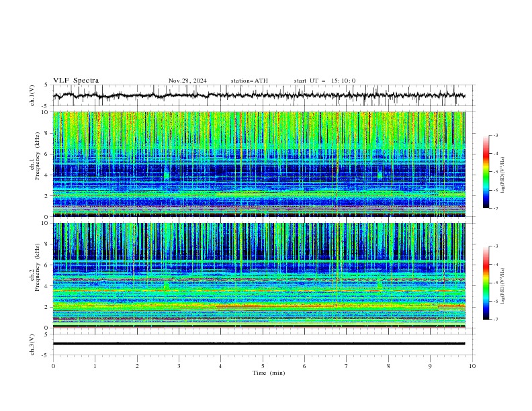
Task: Click the "start UT = 15:10:0" text
Action: click(324, 81)
